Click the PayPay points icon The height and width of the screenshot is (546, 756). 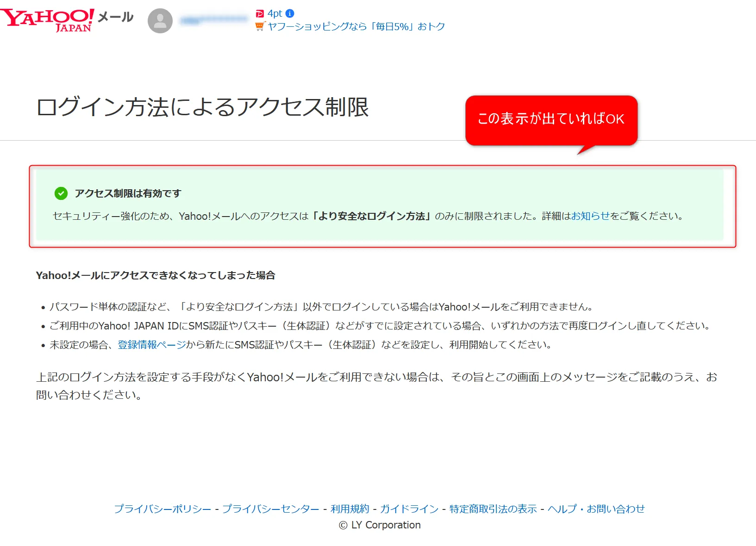pyautogui.click(x=260, y=14)
